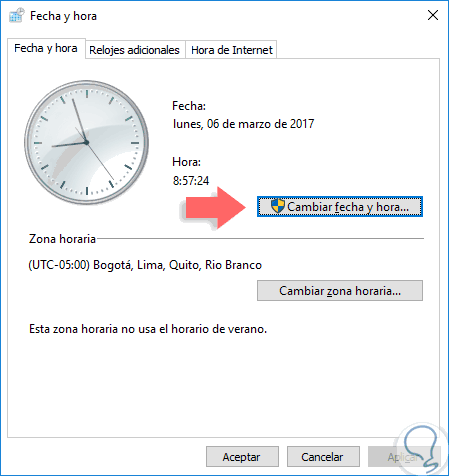This screenshot has width=449, height=476.
Task: Switch to the Relojes adicionales tab
Action: (x=135, y=50)
